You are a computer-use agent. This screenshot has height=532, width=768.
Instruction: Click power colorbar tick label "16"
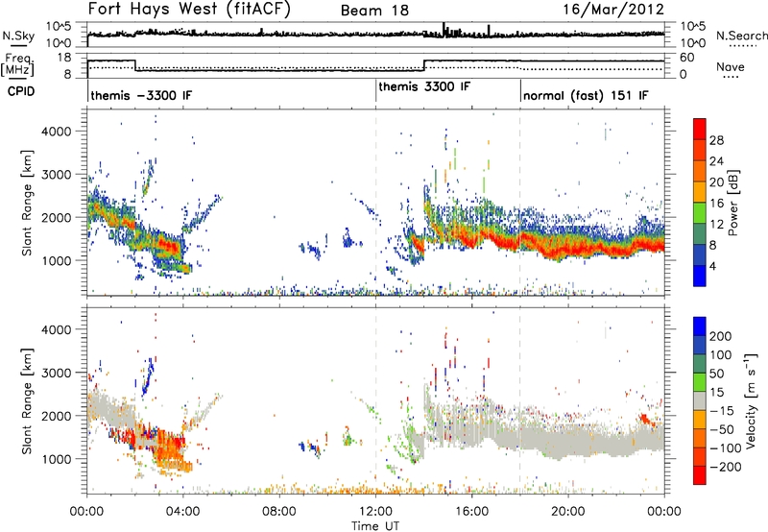pos(716,204)
